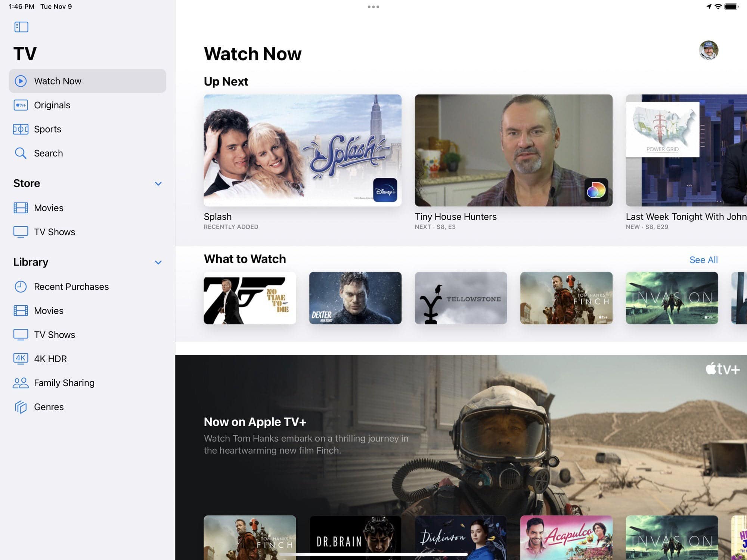Open Search using the magnifying glass icon
Screen dimensions: 747x560
(21, 153)
